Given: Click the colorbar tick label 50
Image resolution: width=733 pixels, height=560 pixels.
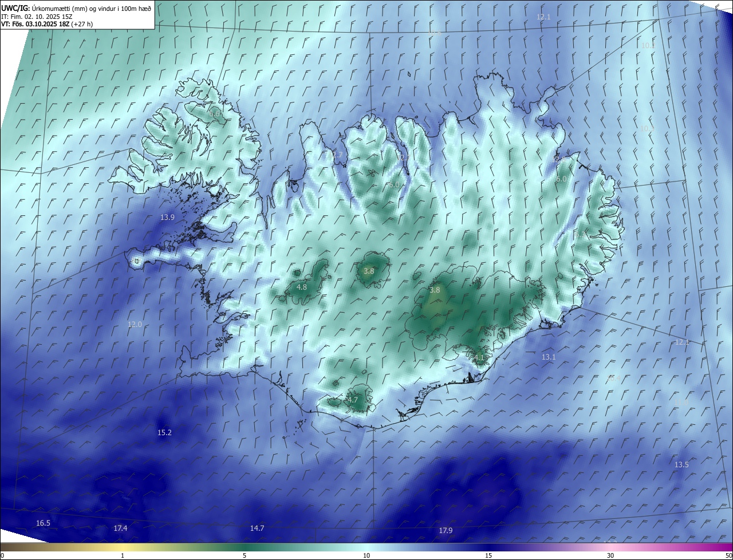Looking at the screenshot, I should pos(728,555).
